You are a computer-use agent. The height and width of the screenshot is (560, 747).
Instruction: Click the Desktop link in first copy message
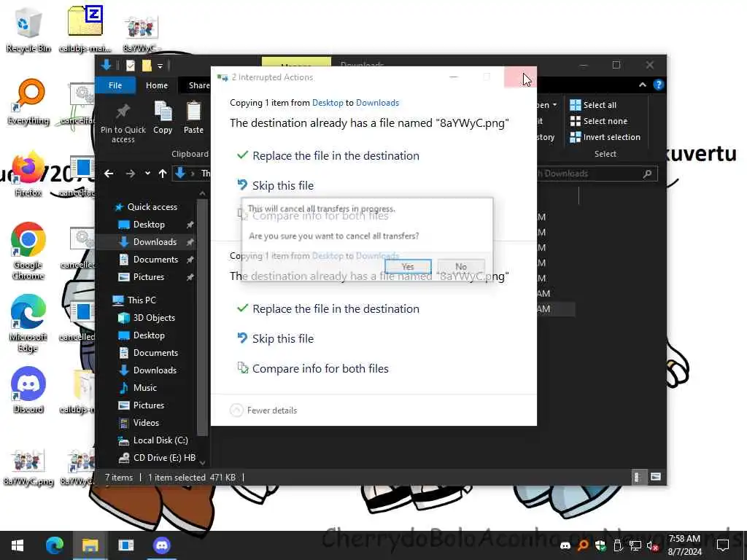click(x=328, y=102)
